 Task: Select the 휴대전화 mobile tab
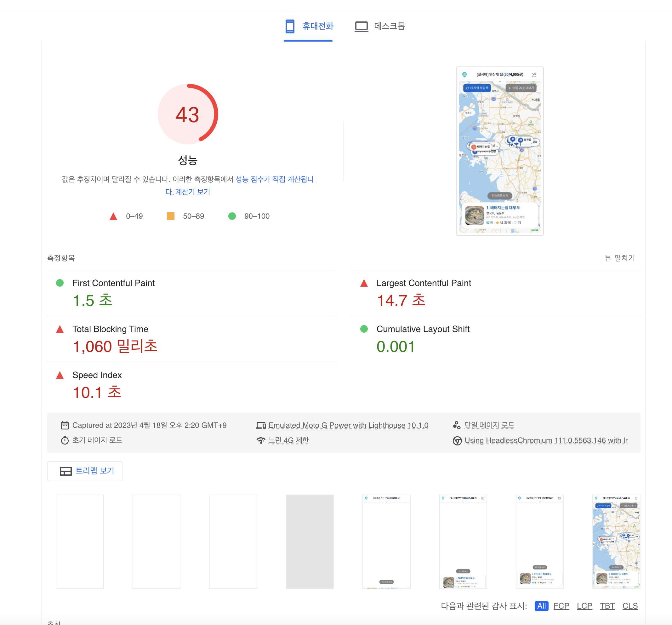(x=317, y=26)
